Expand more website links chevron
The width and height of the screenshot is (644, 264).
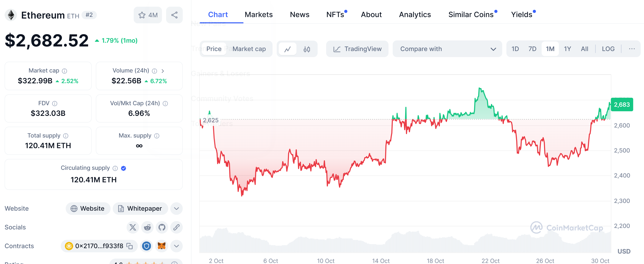click(176, 208)
